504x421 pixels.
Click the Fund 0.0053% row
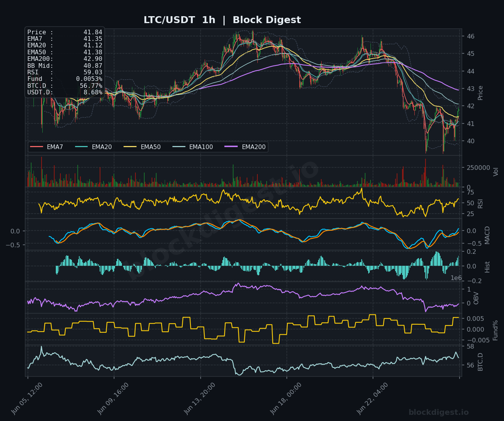[65, 79]
